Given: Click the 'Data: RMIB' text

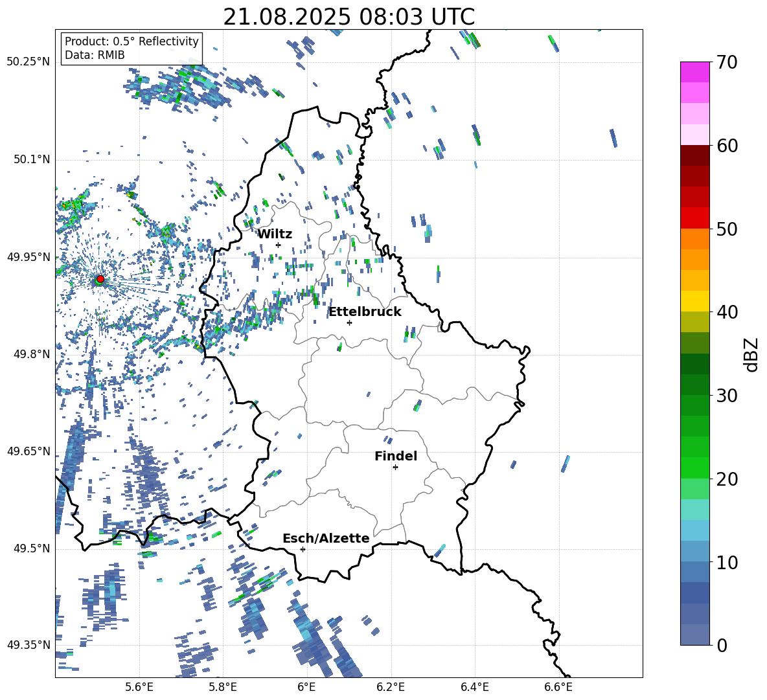Looking at the screenshot, I should [95, 55].
